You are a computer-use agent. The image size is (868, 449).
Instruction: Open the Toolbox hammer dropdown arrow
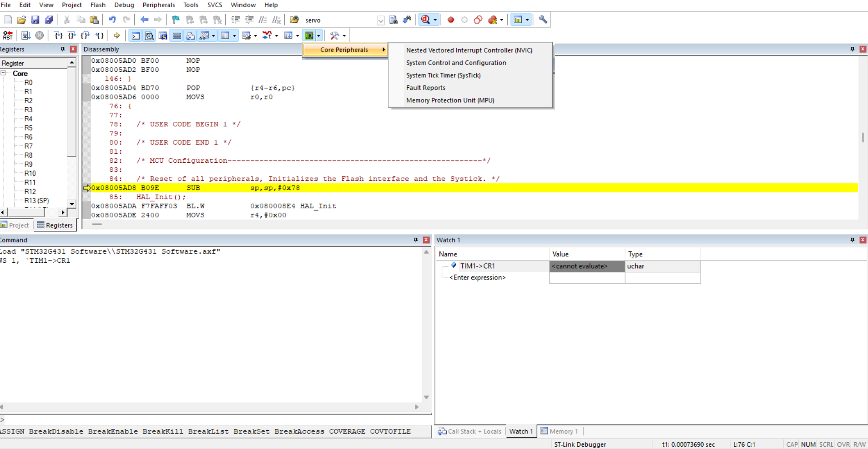(x=344, y=36)
